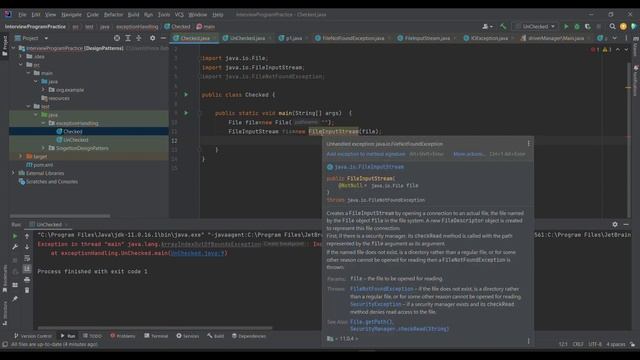Open Search Everywhere magnifier icon
Image resolution: width=640 pixels, height=360 pixels.
612,27
